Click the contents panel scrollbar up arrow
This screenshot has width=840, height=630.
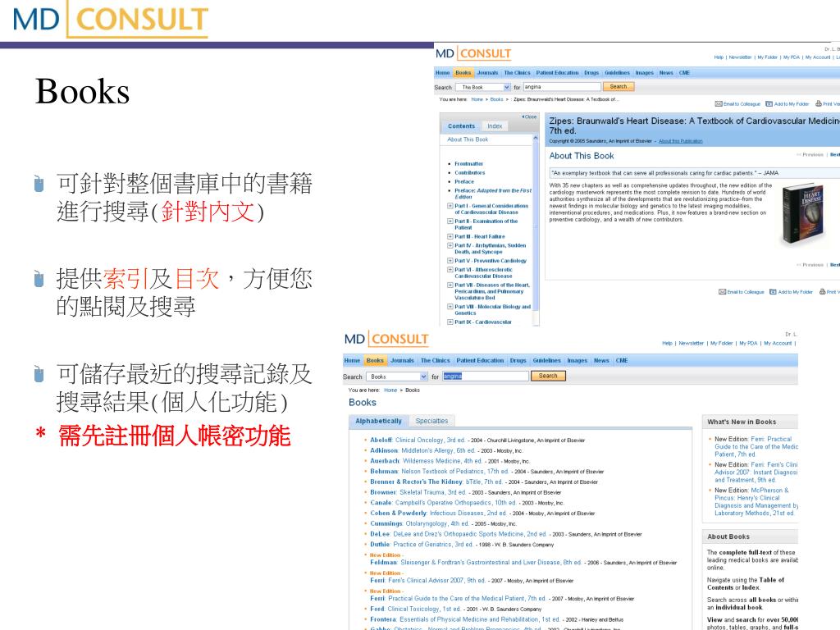pyautogui.click(x=535, y=138)
